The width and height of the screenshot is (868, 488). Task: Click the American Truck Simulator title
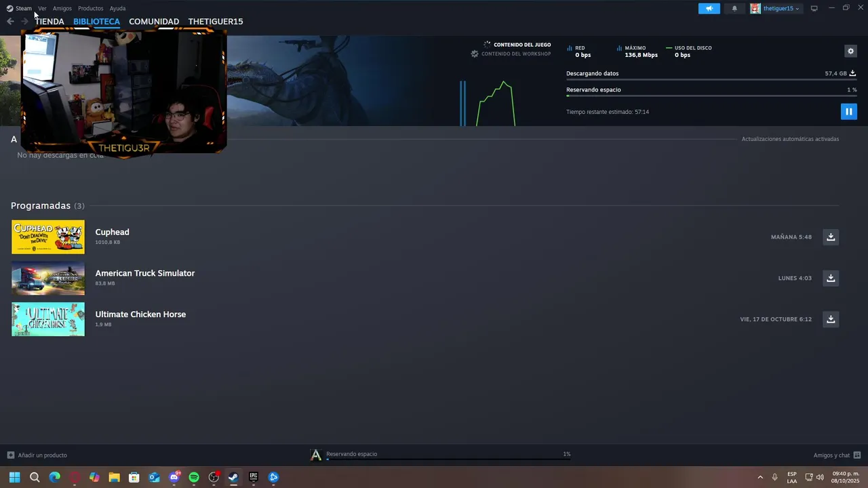pyautogui.click(x=144, y=273)
